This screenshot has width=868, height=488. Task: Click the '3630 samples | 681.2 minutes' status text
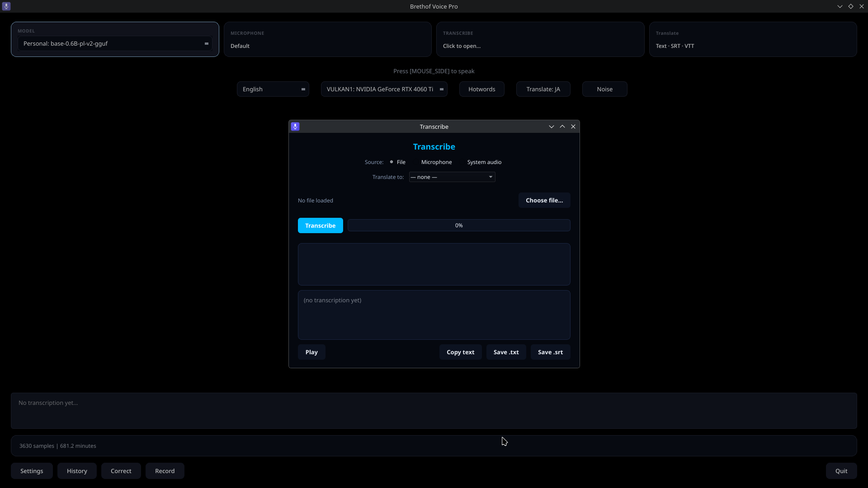(x=58, y=446)
